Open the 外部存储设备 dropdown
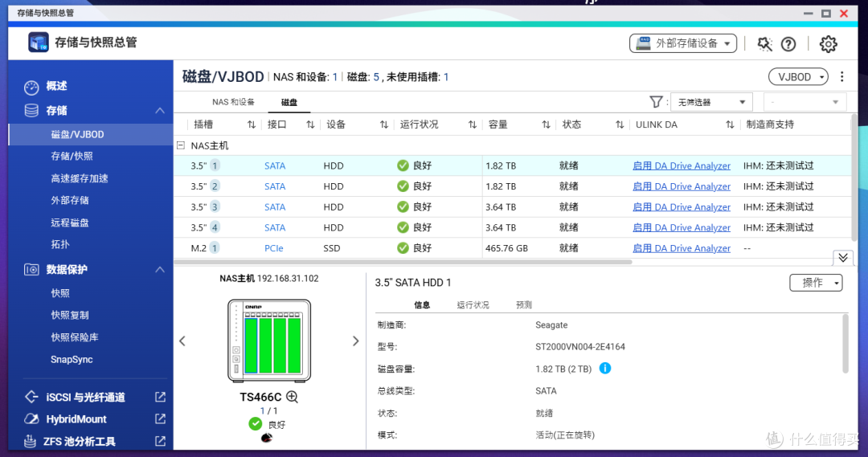The image size is (868, 457). coord(683,43)
